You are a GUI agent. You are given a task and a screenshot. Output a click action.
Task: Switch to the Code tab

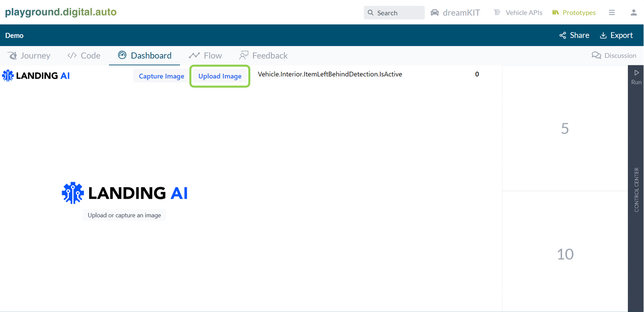(84, 55)
